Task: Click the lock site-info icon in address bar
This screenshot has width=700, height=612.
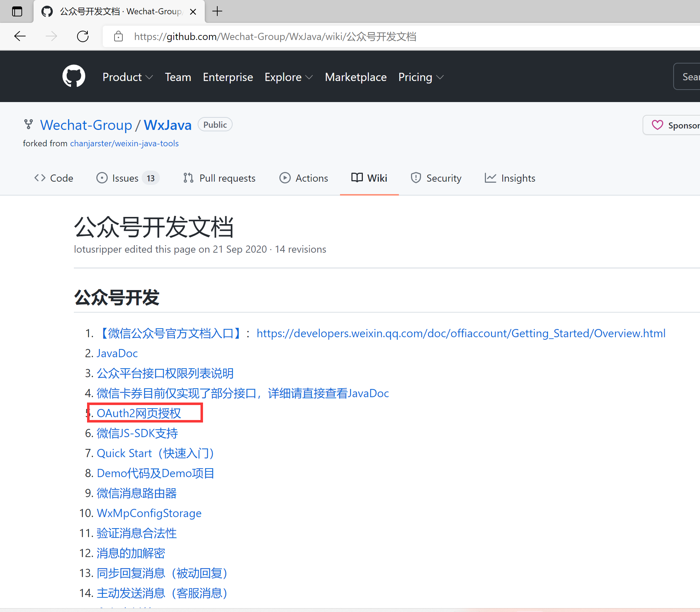Action: (118, 36)
